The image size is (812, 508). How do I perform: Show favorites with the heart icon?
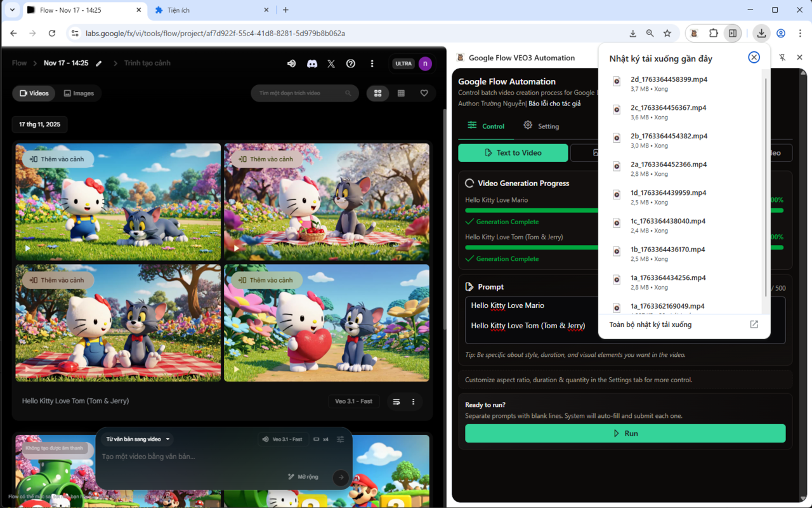424,93
